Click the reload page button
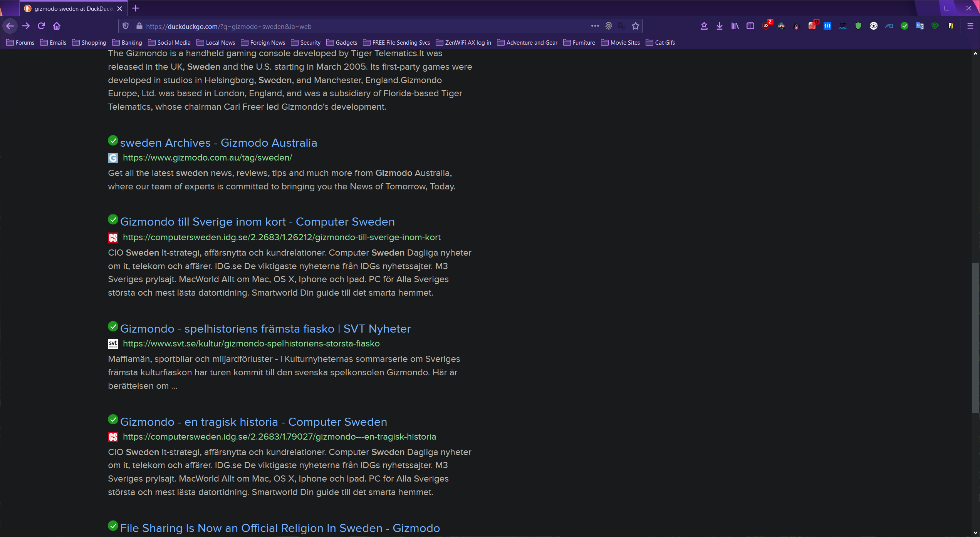The image size is (980, 537). tap(42, 26)
